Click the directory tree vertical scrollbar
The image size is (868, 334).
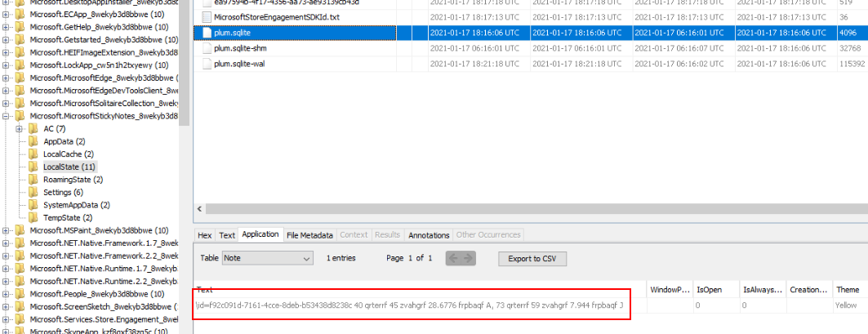(185, 61)
